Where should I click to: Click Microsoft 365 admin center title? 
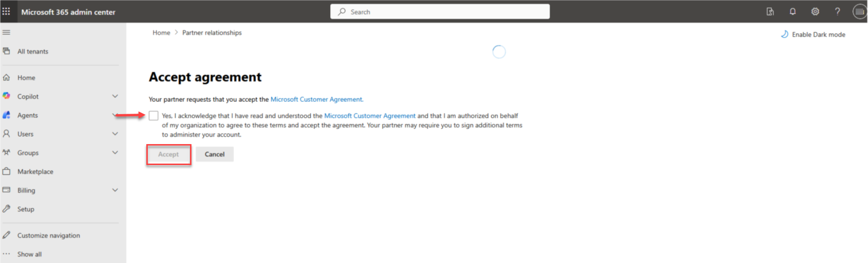(x=68, y=12)
